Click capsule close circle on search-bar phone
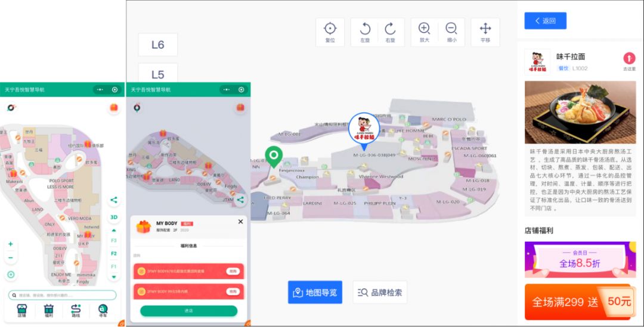 [114, 89]
